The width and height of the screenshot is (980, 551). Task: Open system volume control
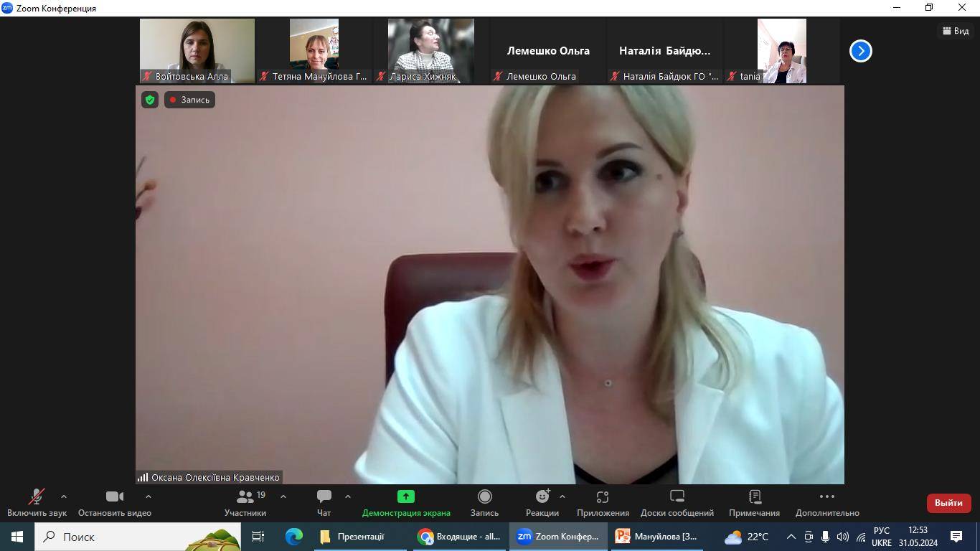pyautogui.click(x=843, y=537)
